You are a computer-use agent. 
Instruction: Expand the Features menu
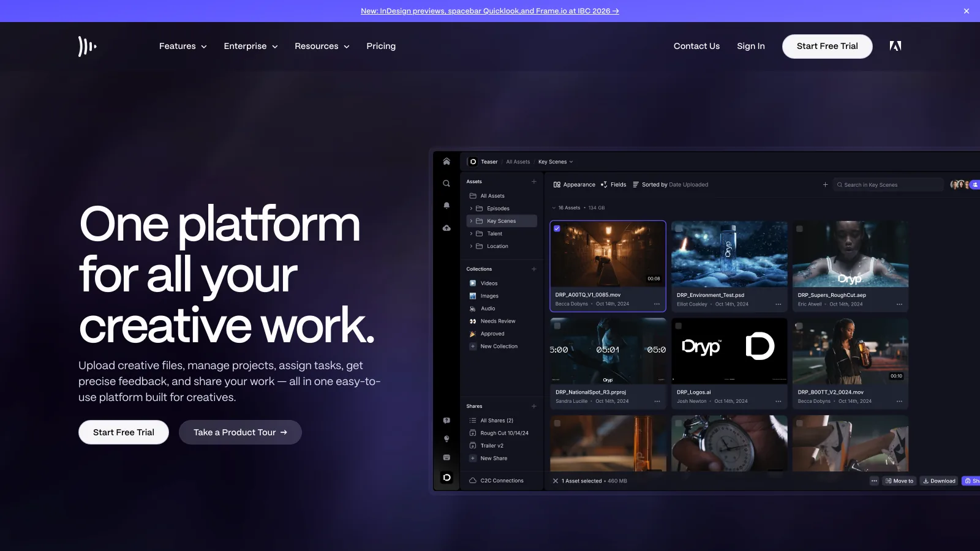coord(183,46)
